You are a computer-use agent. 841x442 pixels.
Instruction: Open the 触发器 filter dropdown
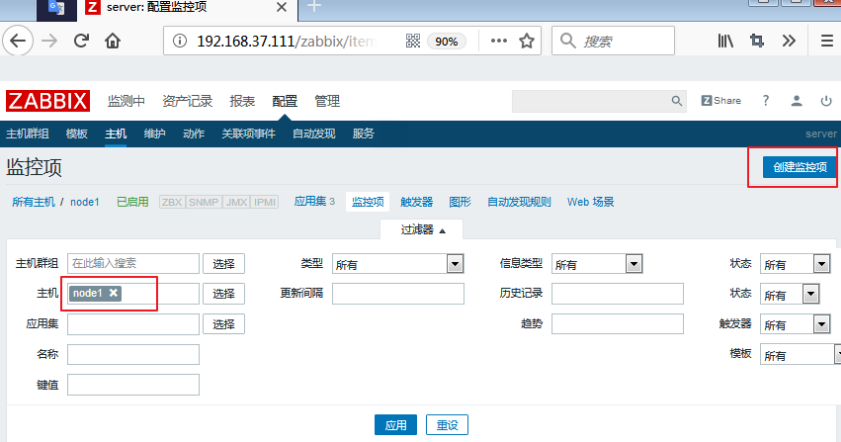(x=795, y=324)
